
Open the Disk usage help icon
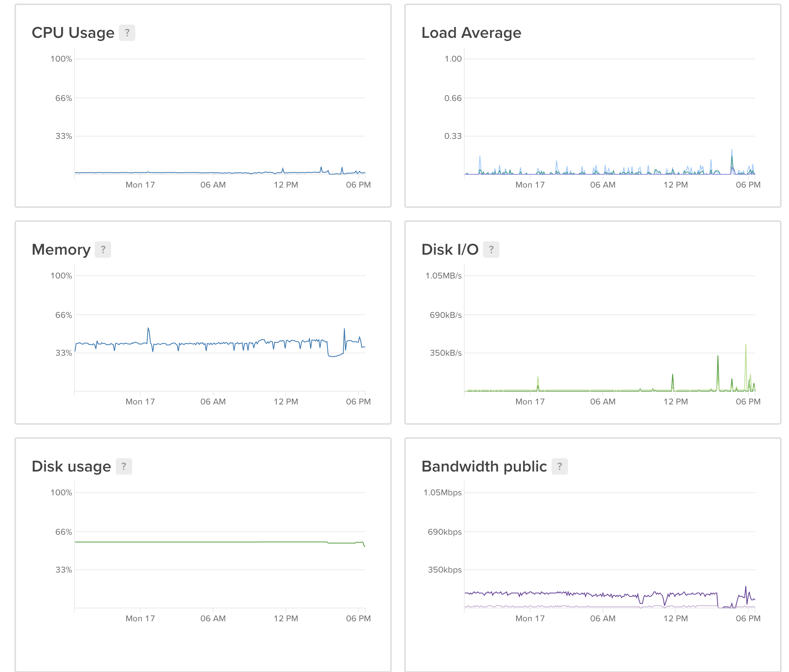click(x=124, y=466)
